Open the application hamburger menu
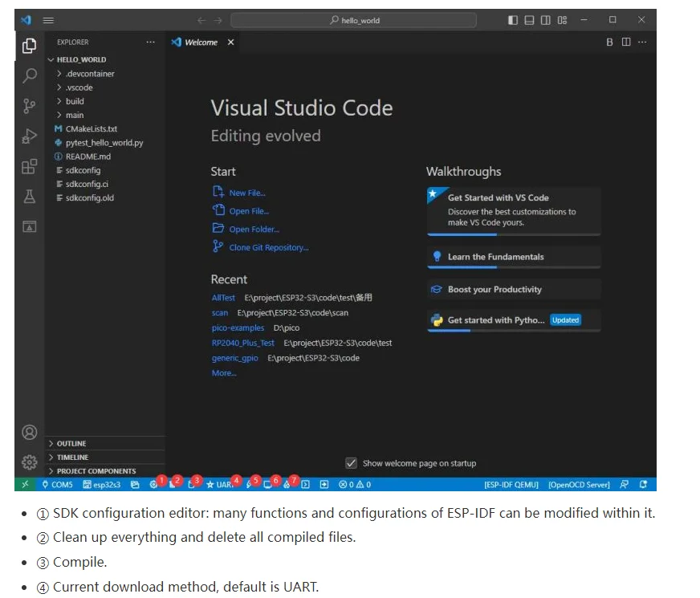Image resolution: width=700 pixels, height=598 pixels. [x=48, y=20]
